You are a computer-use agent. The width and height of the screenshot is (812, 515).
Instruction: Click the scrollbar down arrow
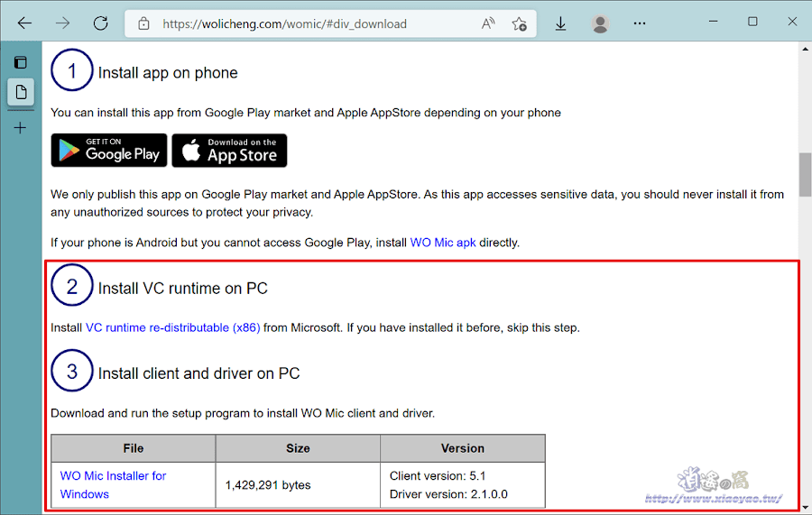click(806, 508)
